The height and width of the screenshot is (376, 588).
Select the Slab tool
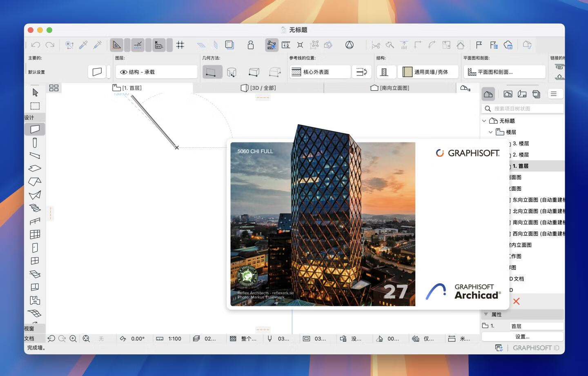[35, 168]
